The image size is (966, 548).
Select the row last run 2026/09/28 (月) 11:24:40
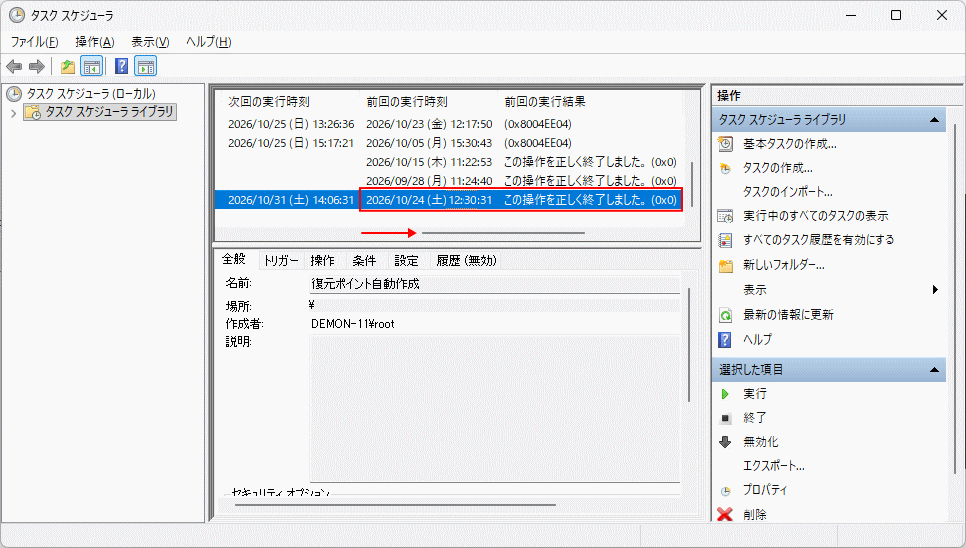(x=452, y=181)
